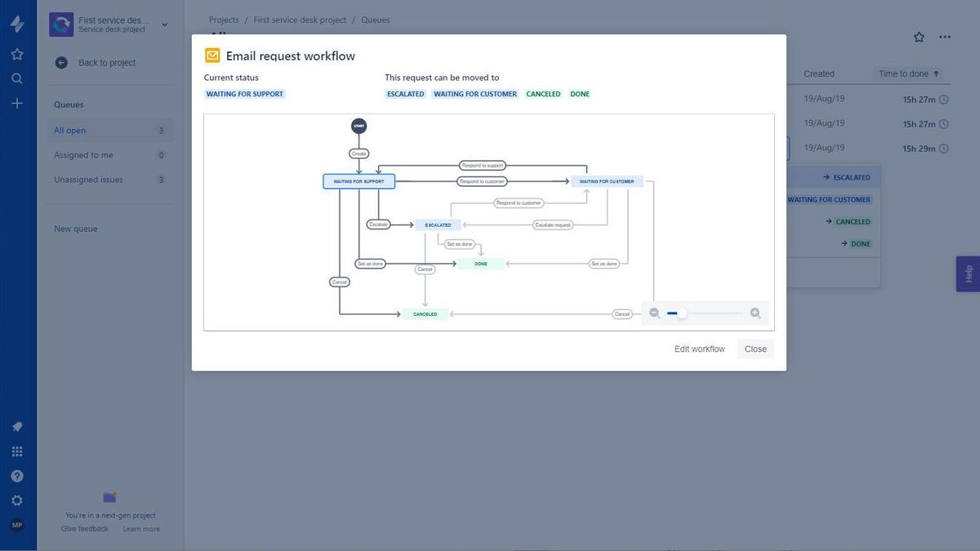The height and width of the screenshot is (551, 980).
Task: Click the Jira logo at the top left
Action: [17, 24]
